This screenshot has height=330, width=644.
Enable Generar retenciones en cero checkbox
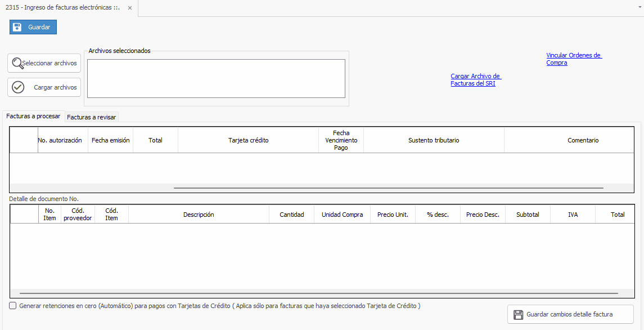(x=13, y=306)
